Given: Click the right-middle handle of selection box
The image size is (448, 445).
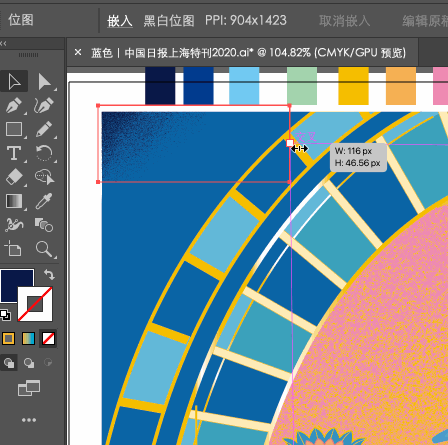Looking at the screenshot, I should click(x=290, y=143).
